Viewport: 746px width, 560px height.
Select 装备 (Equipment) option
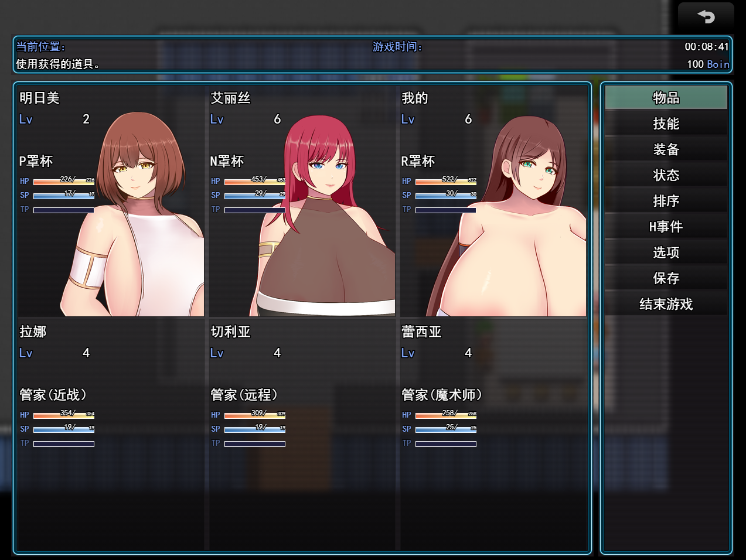pyautogui.click(x=666, y=149)
